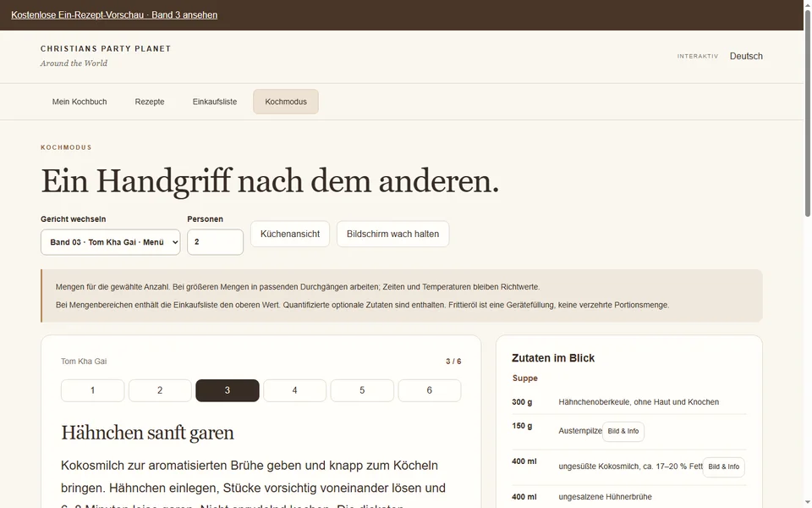Click the page's vertical scrollbar
The width and height of the screenshot is (812, 508).
point(807,114)
